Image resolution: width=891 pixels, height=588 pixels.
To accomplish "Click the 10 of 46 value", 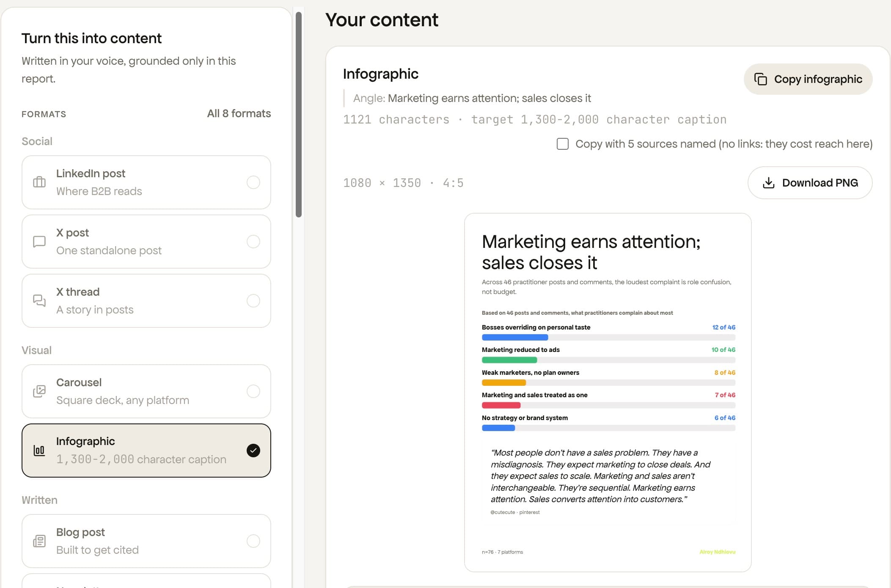I will [723, 350].
